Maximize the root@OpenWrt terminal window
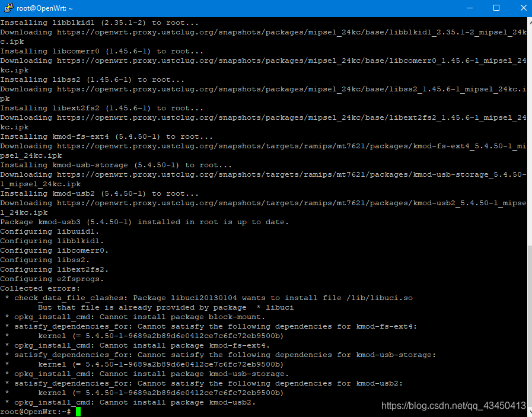This screenshot has width=532, height=417. tap(496, 8)
